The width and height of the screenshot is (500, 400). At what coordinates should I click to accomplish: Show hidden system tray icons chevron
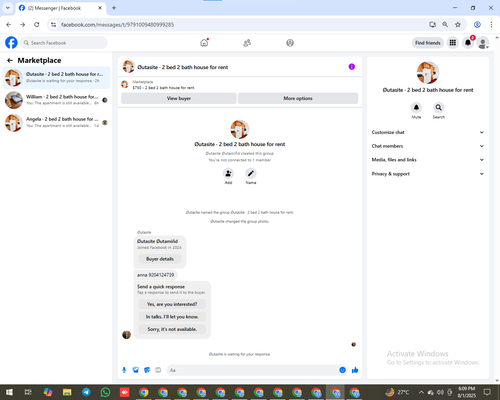421,392
